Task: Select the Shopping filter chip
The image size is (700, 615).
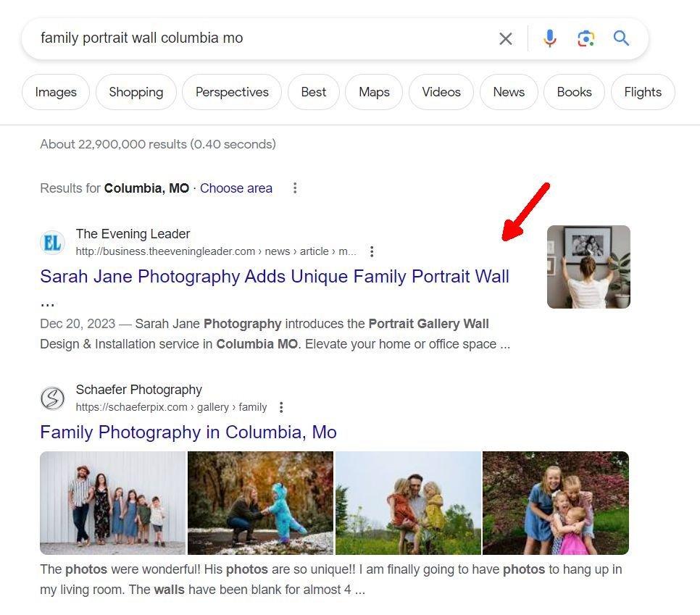Action: [x=136, y=92]
